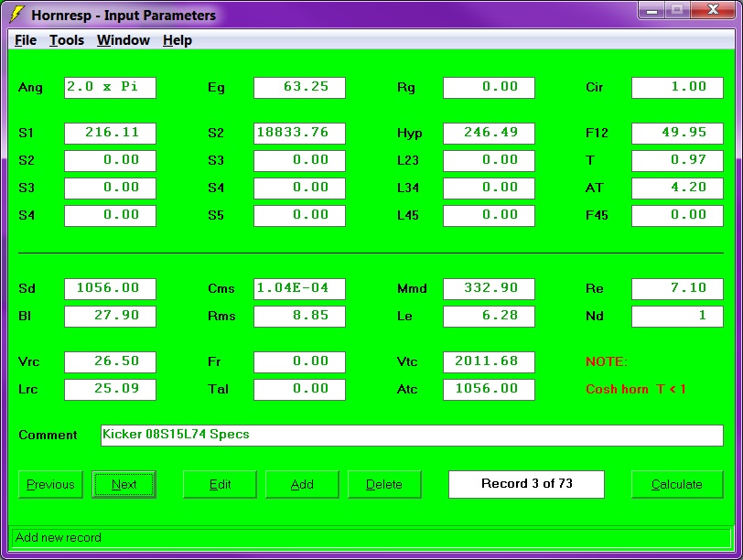
Task: Select the Ang field showing 2.0 x Pi
Action: click(x=110, y=88)
